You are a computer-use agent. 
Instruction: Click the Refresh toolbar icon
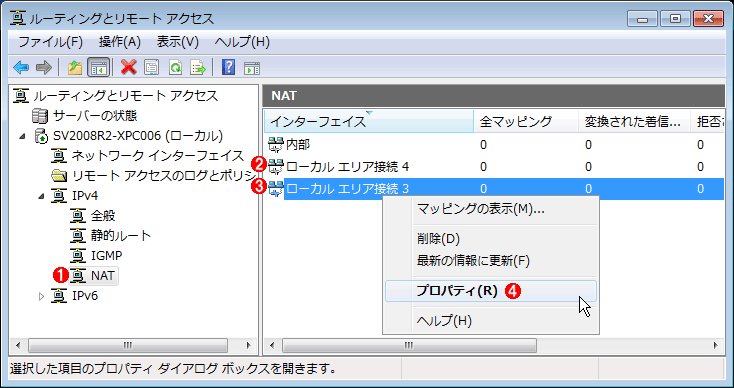[175, 68]
